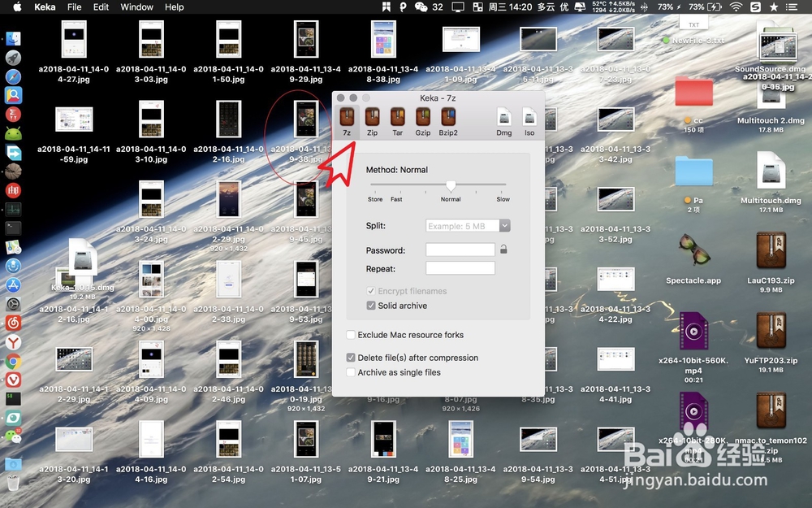812x508 pixels.
Task: Open System Preferences gear in Dock
Action: (x=13, y=304)
